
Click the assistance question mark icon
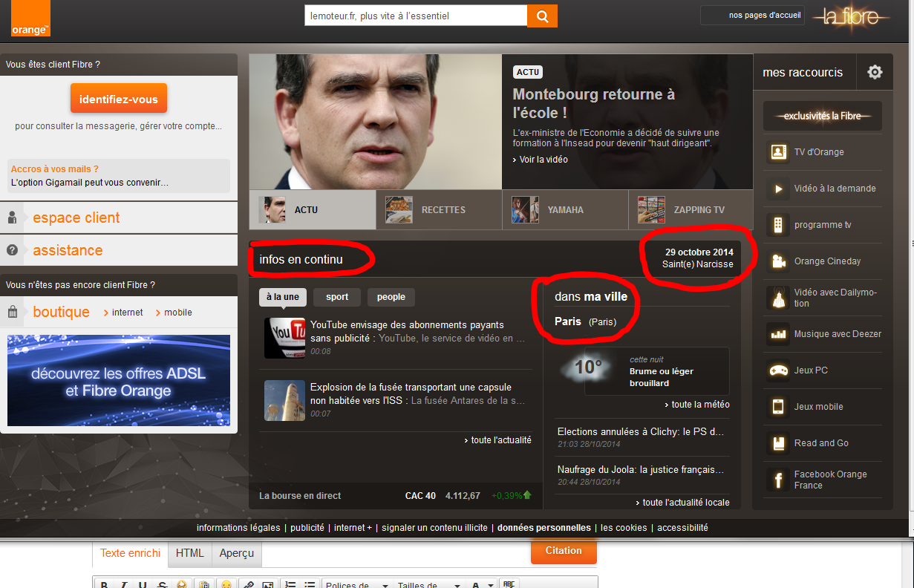[12, 250]
